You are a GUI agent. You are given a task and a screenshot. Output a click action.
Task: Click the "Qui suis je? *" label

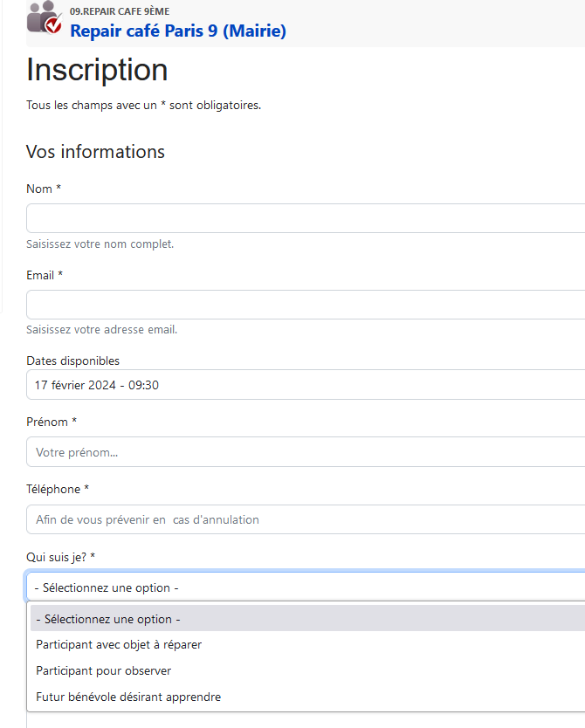coord(61,557)
